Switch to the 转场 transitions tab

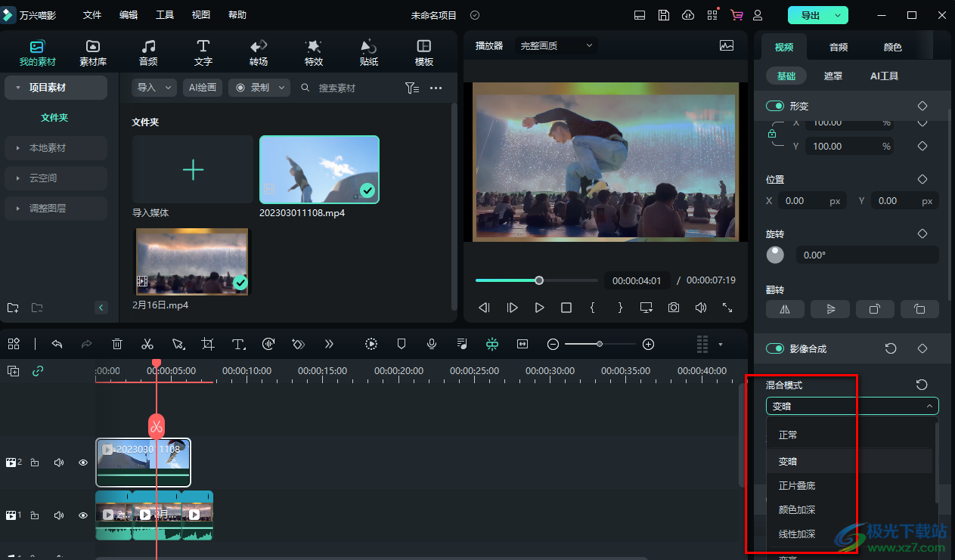tap(259, 53)
